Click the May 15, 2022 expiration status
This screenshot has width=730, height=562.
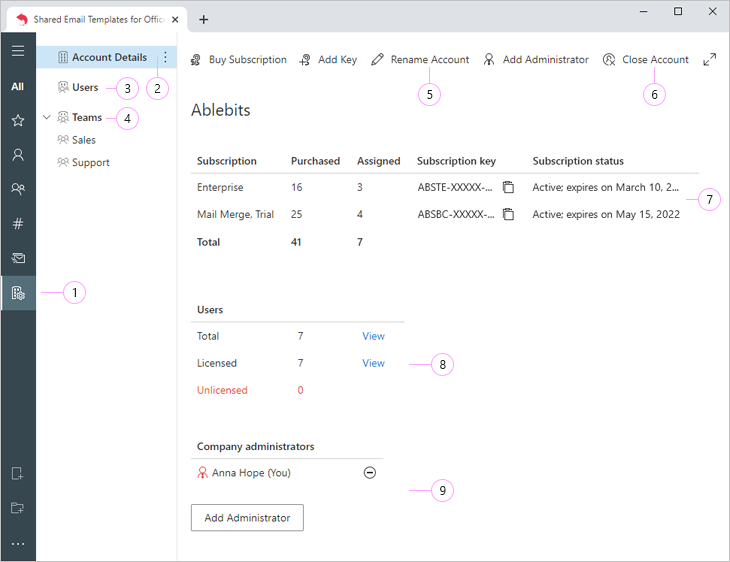(606, 214)
